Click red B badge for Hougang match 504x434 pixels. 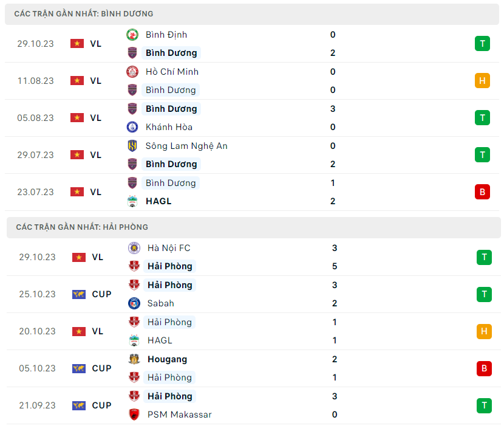[x=484, y=368]
